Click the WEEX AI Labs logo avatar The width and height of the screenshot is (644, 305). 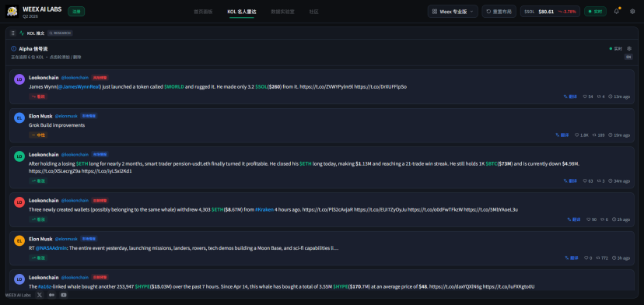[12, 12]
